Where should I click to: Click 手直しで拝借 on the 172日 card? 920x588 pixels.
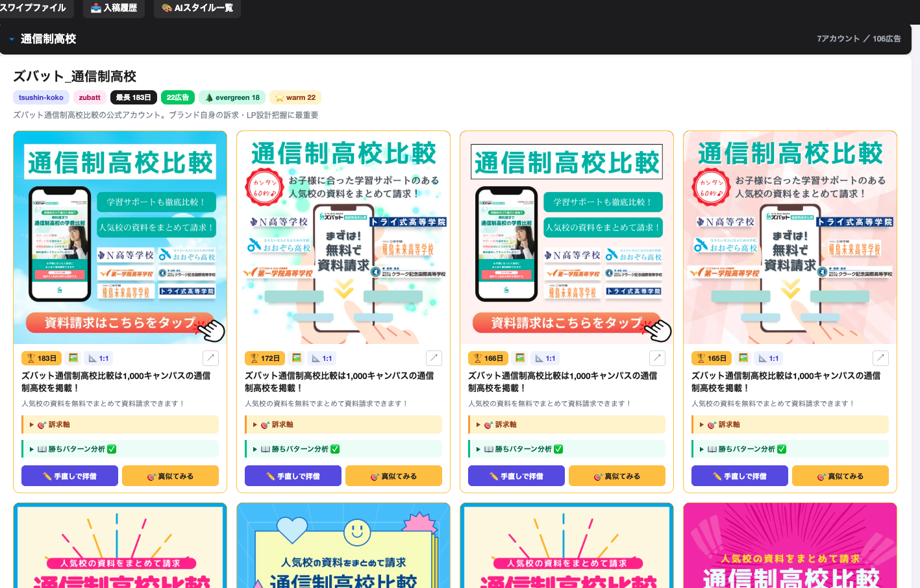(x=293, y=476)
